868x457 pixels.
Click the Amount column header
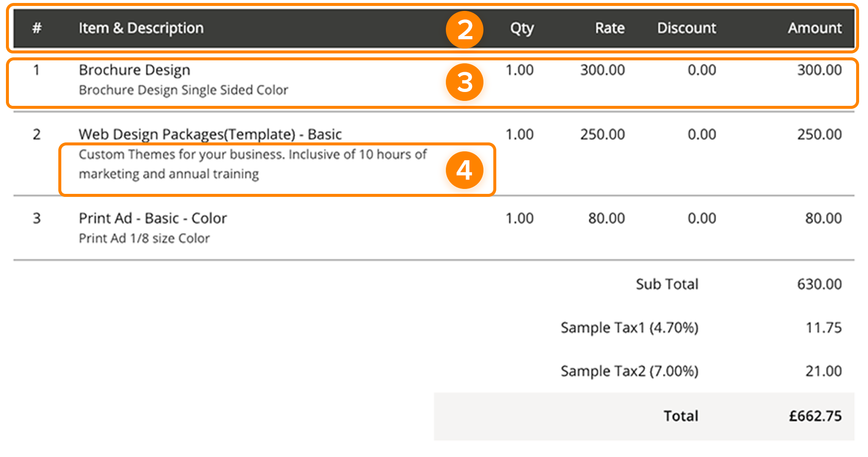pyautogui.click(x=814, y=28)
